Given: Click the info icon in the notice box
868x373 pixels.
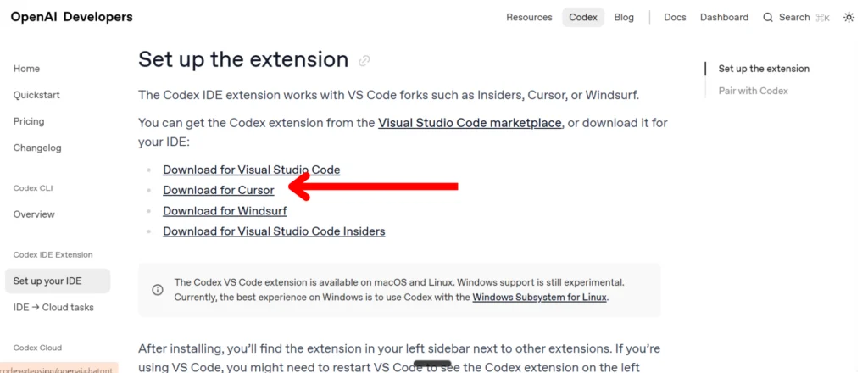Looking at the screenshot, I should (x=158, y=290).
